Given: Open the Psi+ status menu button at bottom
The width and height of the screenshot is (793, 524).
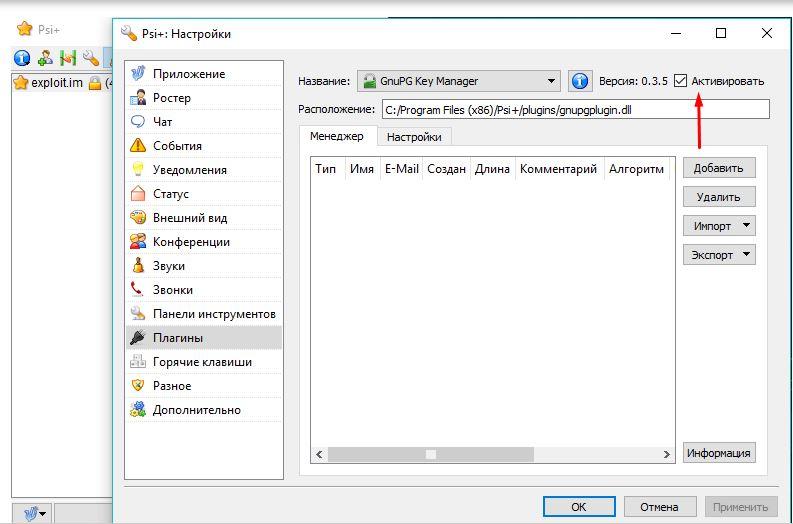Looking at the screenshot, I should coord(31,514).
